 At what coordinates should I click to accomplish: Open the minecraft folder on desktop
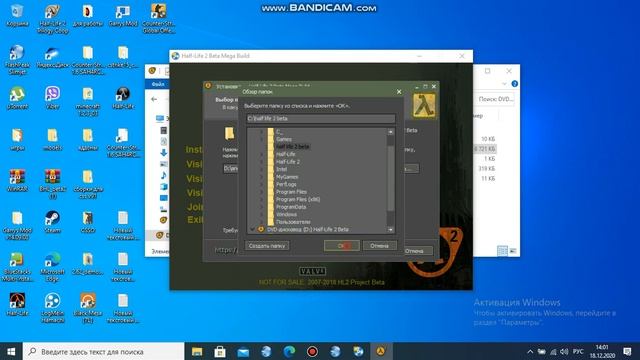(x=88, y=101)
